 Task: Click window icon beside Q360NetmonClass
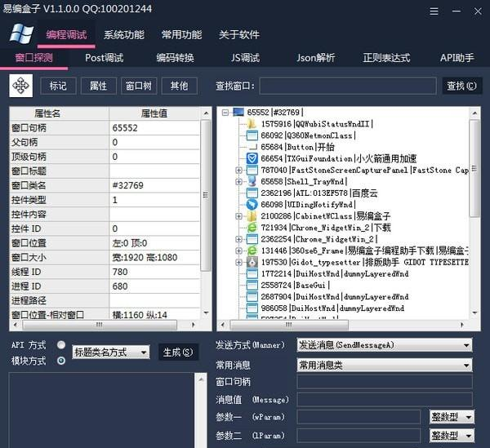[252, 135]
